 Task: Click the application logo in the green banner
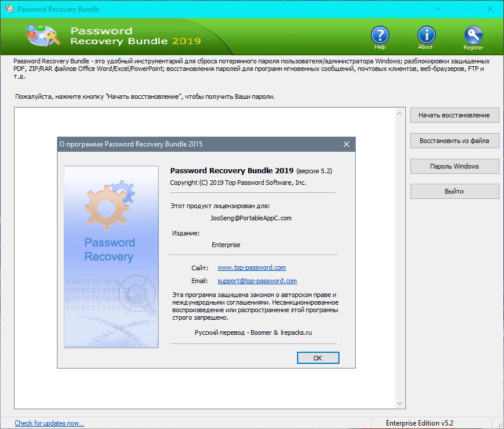coord(43,35)
